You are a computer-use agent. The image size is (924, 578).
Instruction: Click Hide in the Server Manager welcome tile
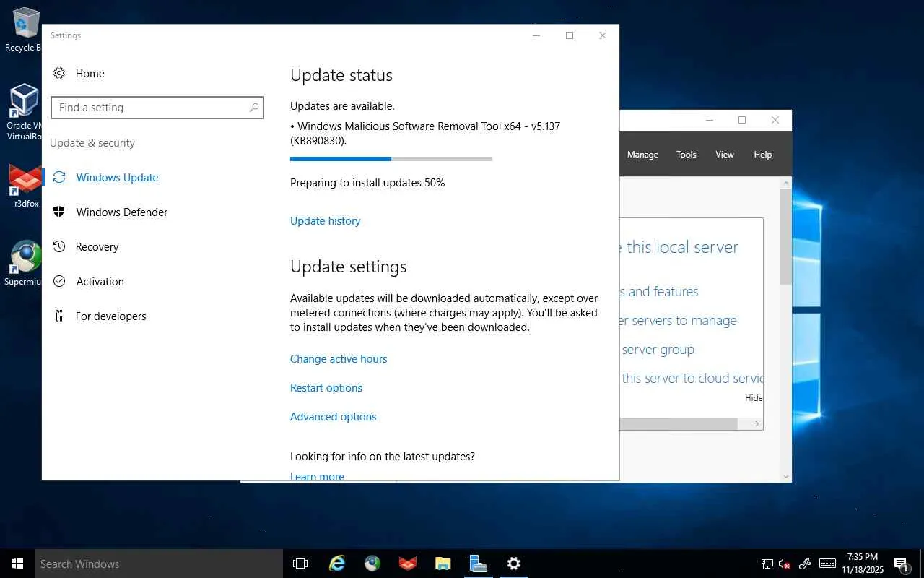coord(754,398)
